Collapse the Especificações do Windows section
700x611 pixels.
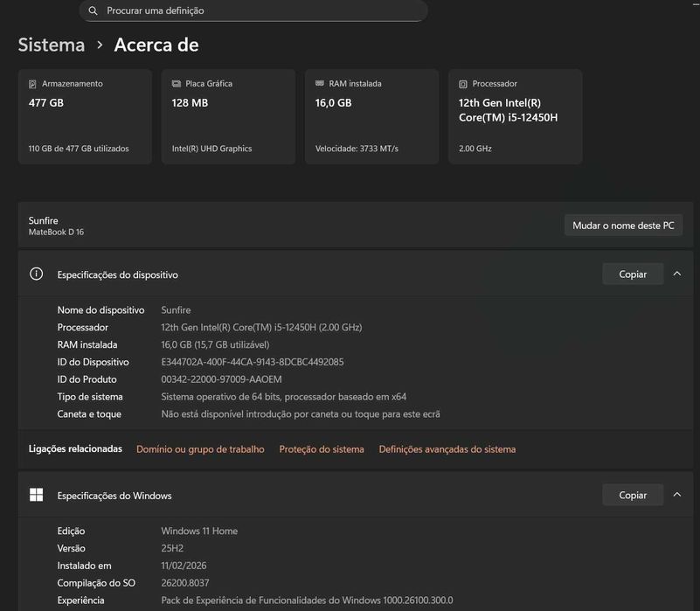click(677, 495)
